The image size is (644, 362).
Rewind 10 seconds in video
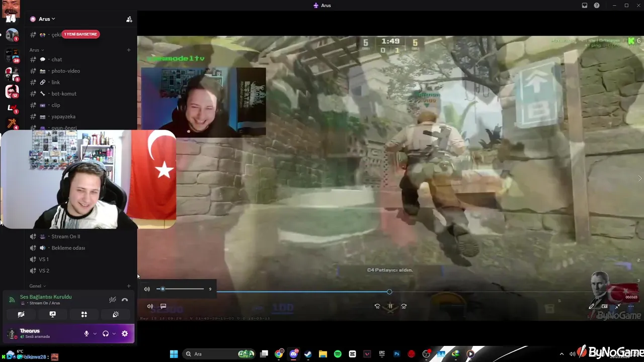(377, 306)
